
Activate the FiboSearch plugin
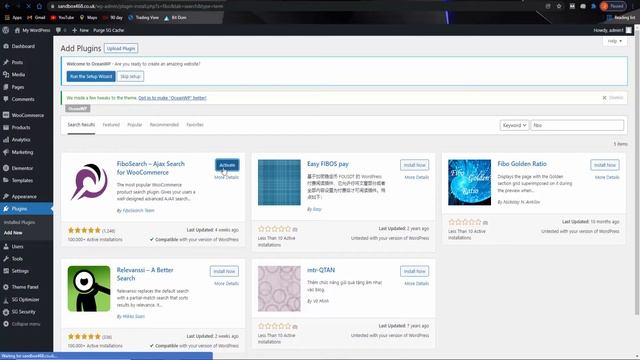click(x=227, y=165)
